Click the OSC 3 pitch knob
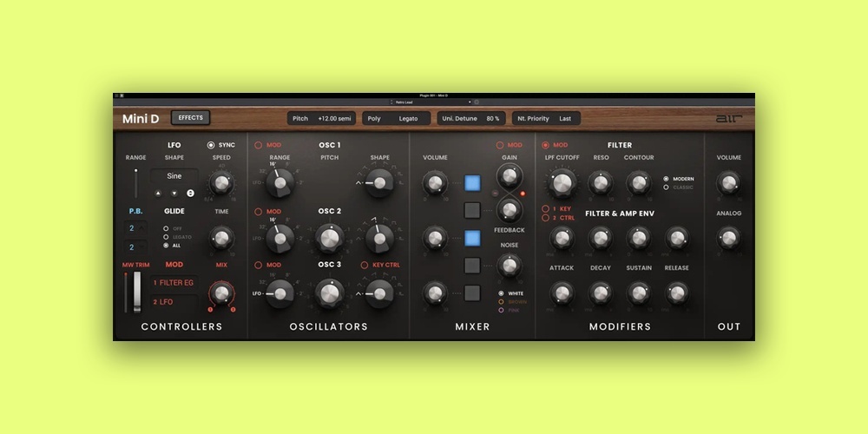The width and height of the screenshot is (868, 434). (329, 293)
